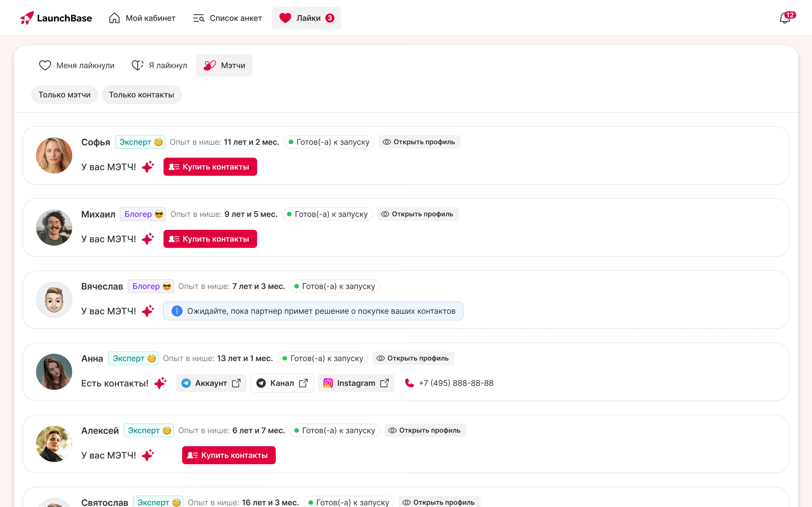Open Михаил's profile via eye button
Image resolution: width=812 pixels, height=507 pixels.
pos(418,214)
